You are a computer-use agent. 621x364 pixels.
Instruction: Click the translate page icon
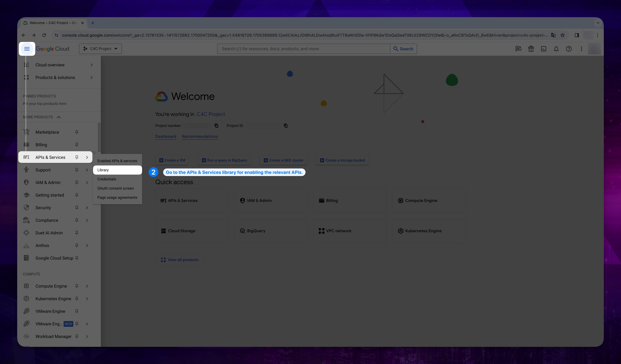click(554, 35)
